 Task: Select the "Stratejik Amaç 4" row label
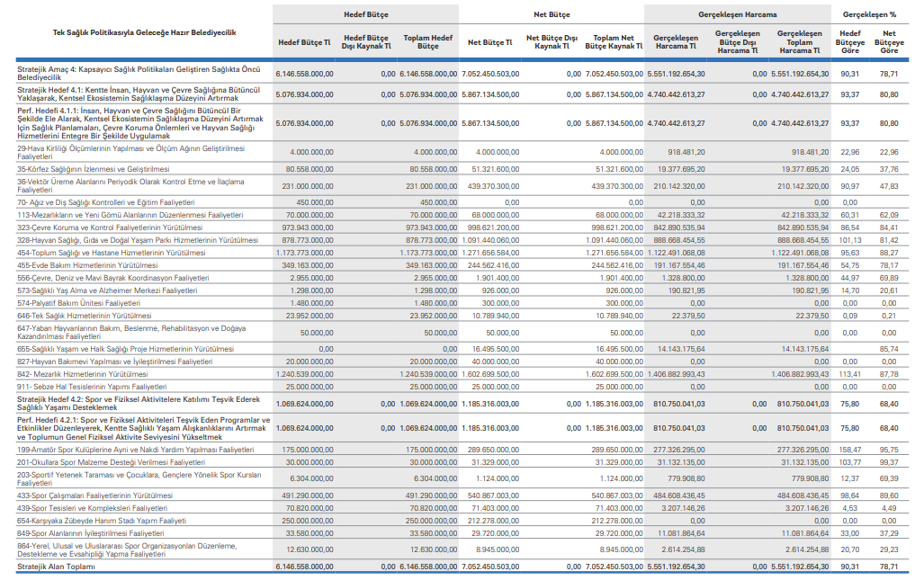point(138,74)
